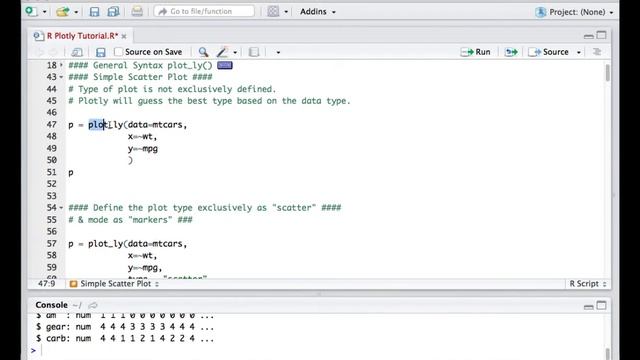This screenshot has width=640, height=360.
Task: Click the 'p' on line 51
Action: [71, 173]
